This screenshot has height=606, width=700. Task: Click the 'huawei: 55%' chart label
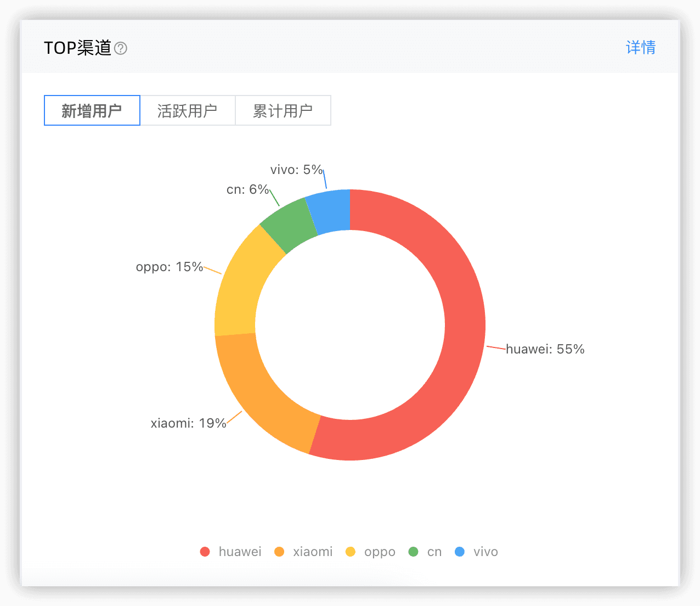(x=545, y=349)
